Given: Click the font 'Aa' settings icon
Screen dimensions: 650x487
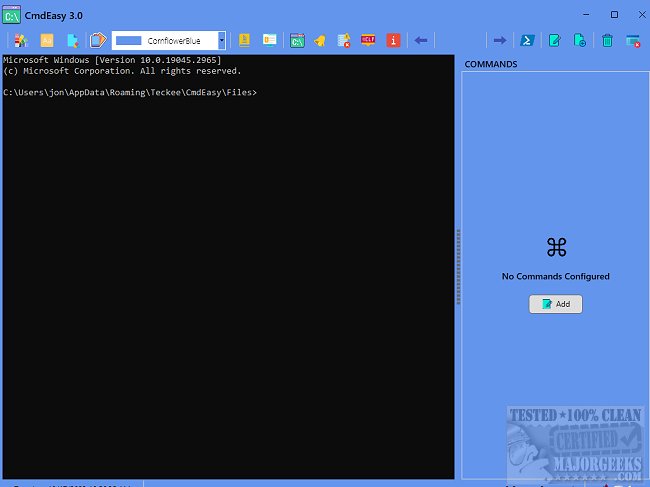Looking at the screenshot, I should click(47, 41).
